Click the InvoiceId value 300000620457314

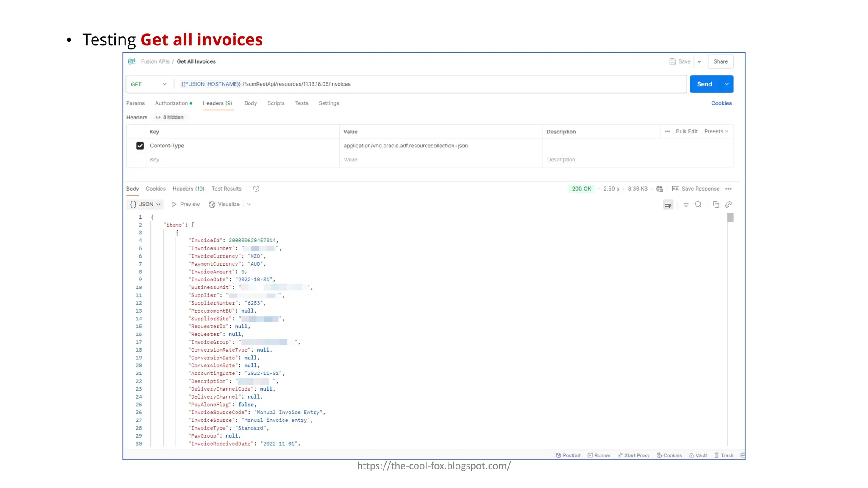[x=252, y=241]
